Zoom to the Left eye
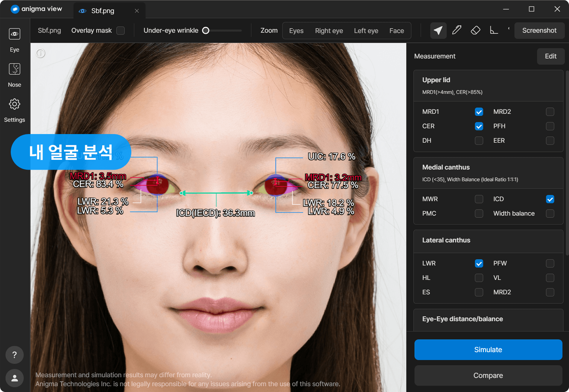Viewport: 569px width, 392px height. pos(366,31)
